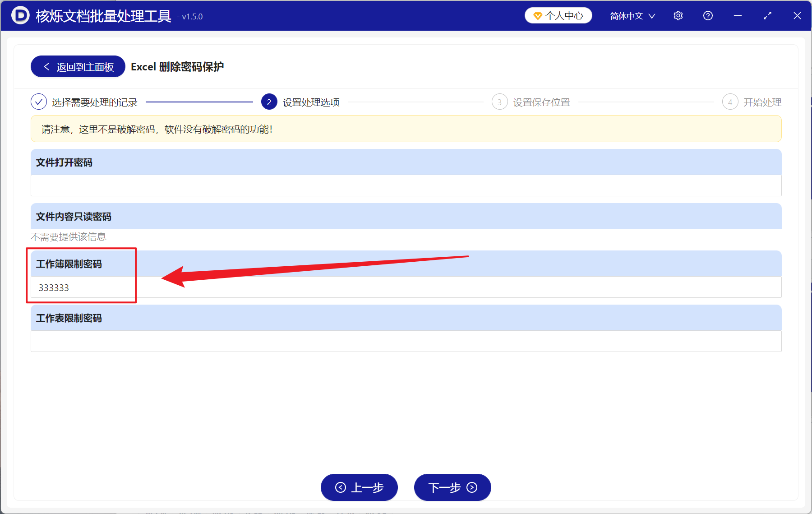
Task: Click the 个人中心 button
Action: [558, 15]
